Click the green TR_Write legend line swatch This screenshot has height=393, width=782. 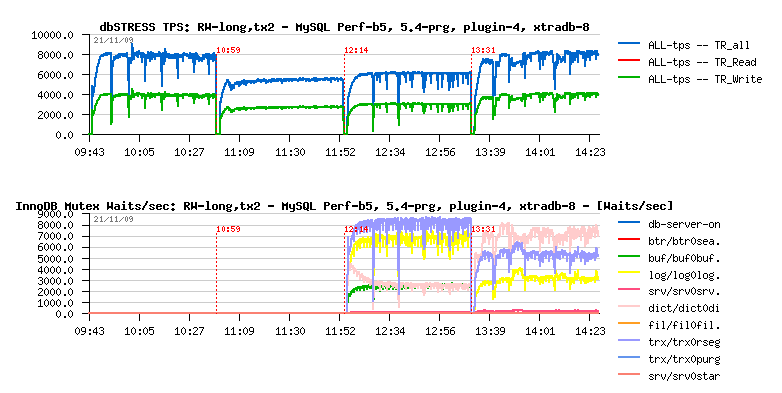(x=628, y=78)
